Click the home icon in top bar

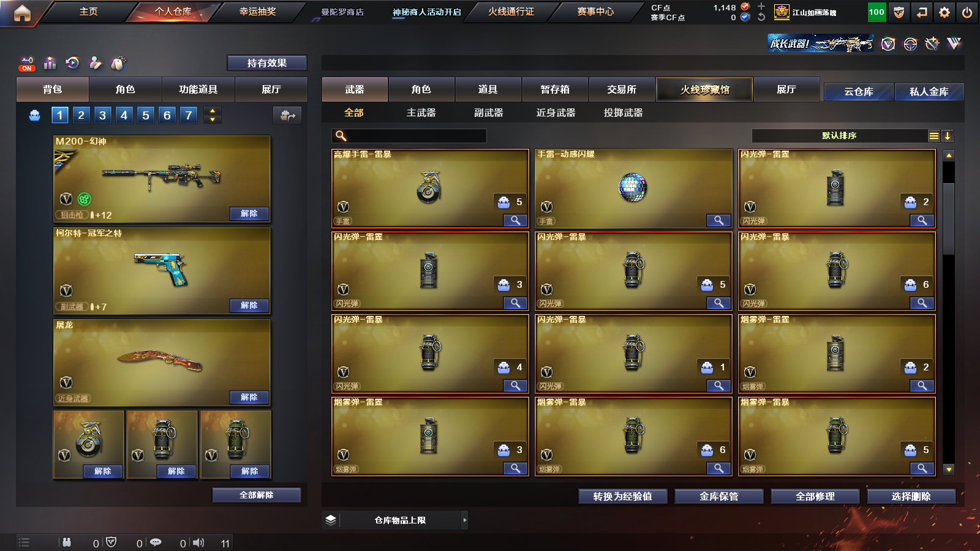click(x=22, y=12)
